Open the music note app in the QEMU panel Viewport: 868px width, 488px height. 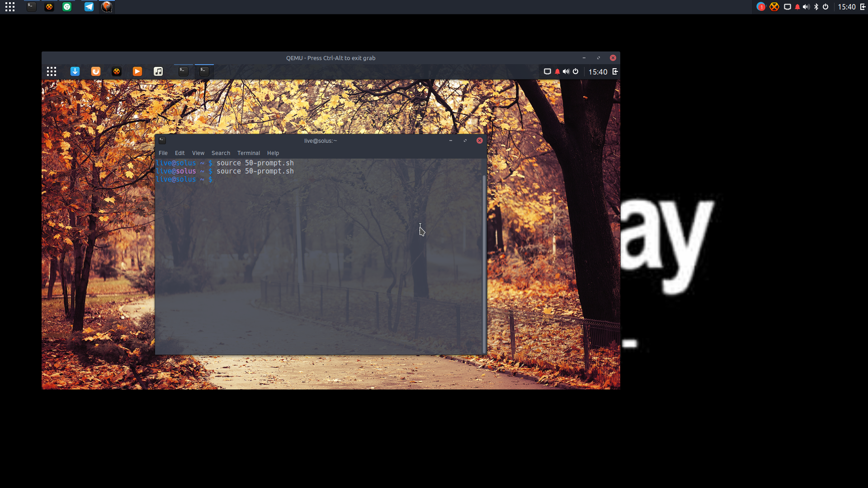pos(158,71)
